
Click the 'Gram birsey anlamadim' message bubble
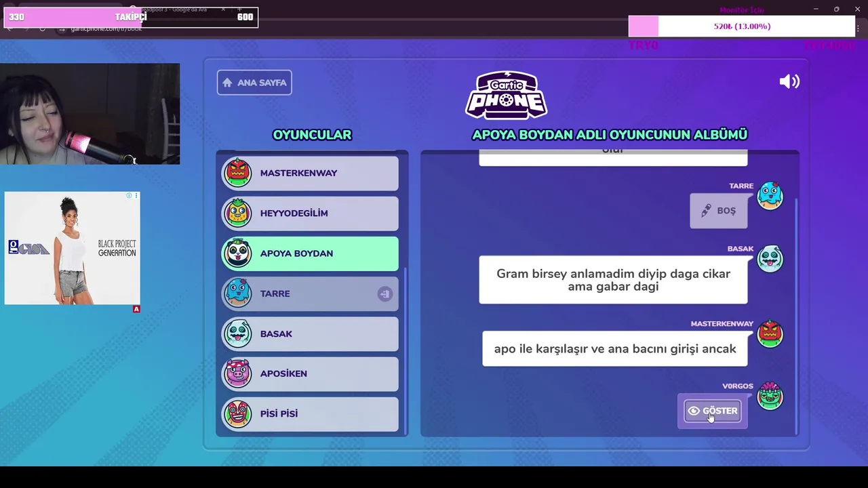tap(613, 280)
